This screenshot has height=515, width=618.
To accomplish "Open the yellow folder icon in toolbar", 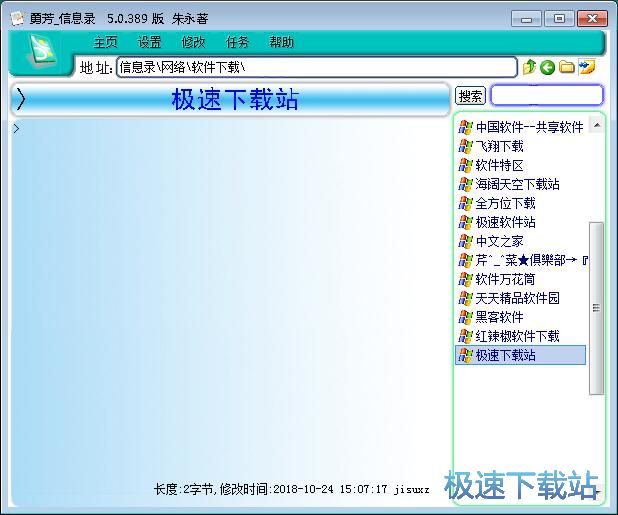I will (x=567, y=67).
